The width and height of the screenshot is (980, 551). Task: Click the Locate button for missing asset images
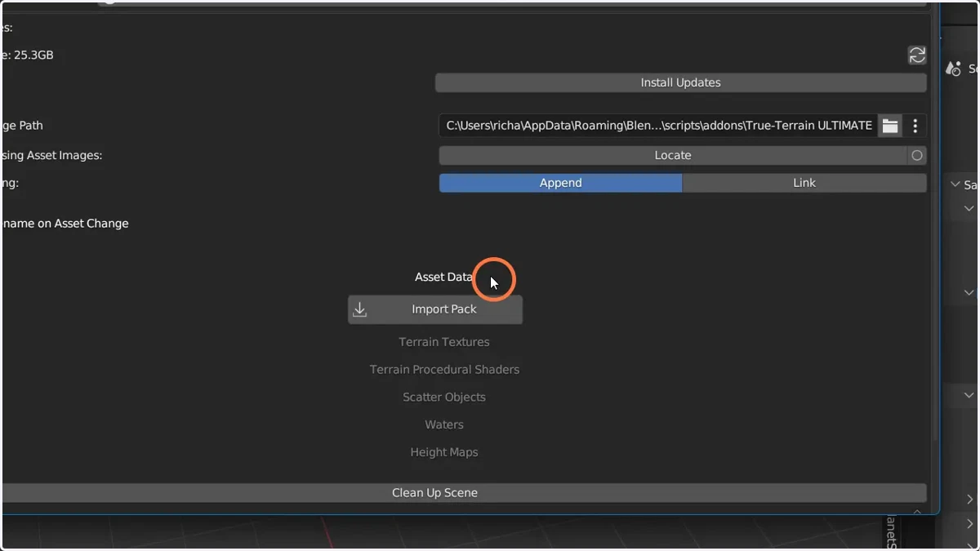(673, 155)
